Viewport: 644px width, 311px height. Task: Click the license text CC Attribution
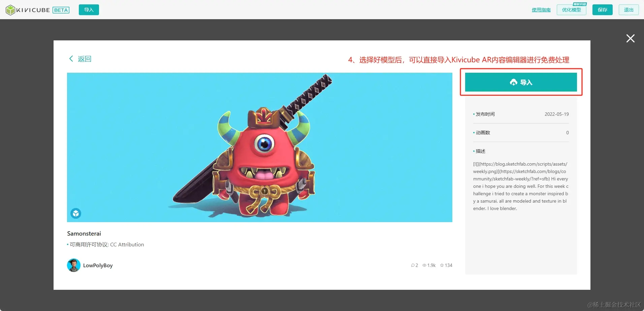pos(127,245)
